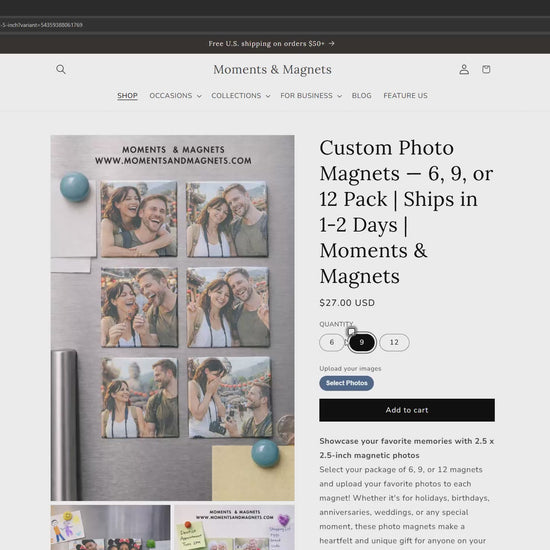Select quantity option 6

(332, 342)
